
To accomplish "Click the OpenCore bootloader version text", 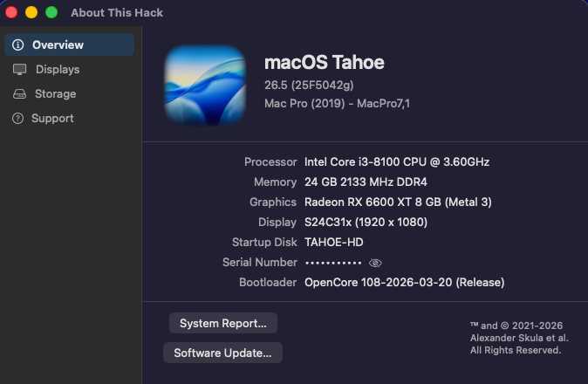I will click(x=404, y=283).
